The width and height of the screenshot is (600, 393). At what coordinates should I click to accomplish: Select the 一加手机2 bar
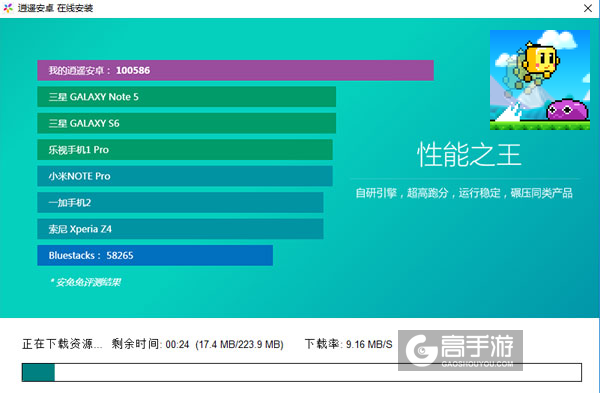click(x=180, y=202)
